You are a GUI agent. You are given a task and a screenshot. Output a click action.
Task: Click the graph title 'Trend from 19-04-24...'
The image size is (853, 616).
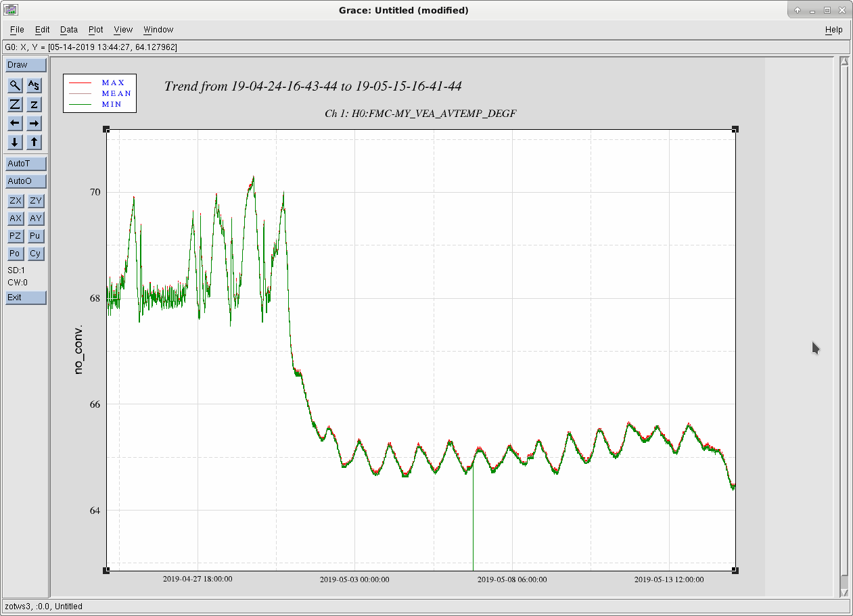[313, 86]
